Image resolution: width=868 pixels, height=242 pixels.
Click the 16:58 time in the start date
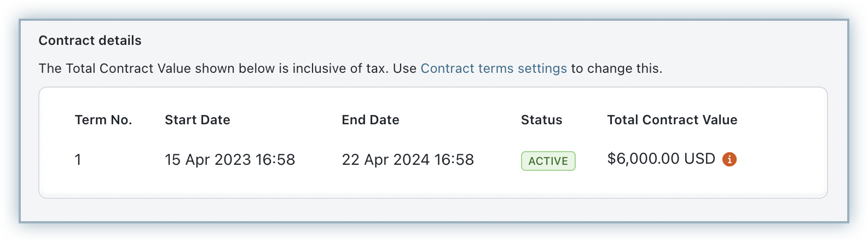276,160
